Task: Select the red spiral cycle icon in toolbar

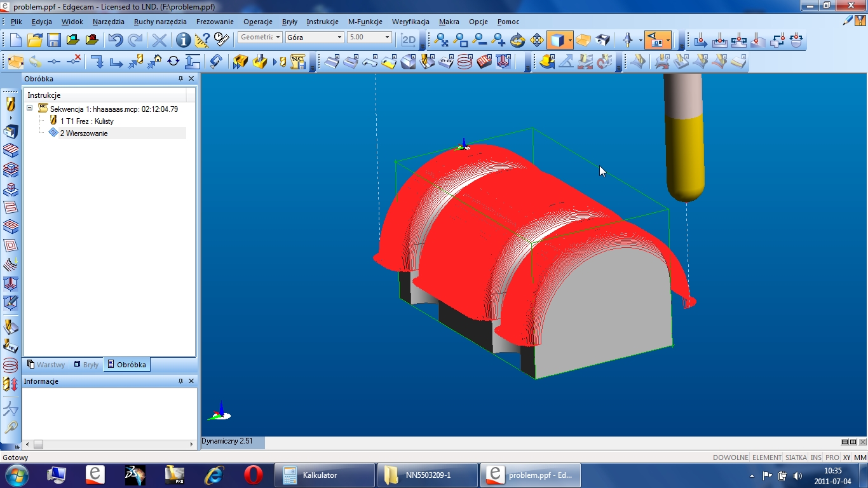Action: pyautogui.click(x=465, y=62)
